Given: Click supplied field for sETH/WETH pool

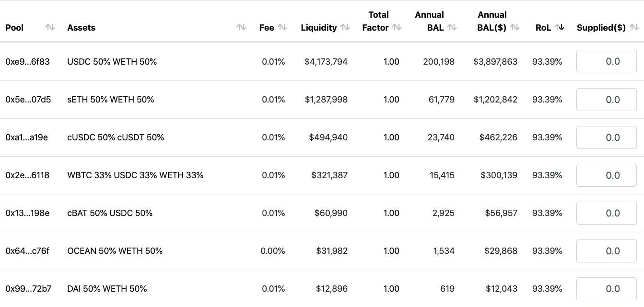Looking at the screenshot, I should coord(607,100).
